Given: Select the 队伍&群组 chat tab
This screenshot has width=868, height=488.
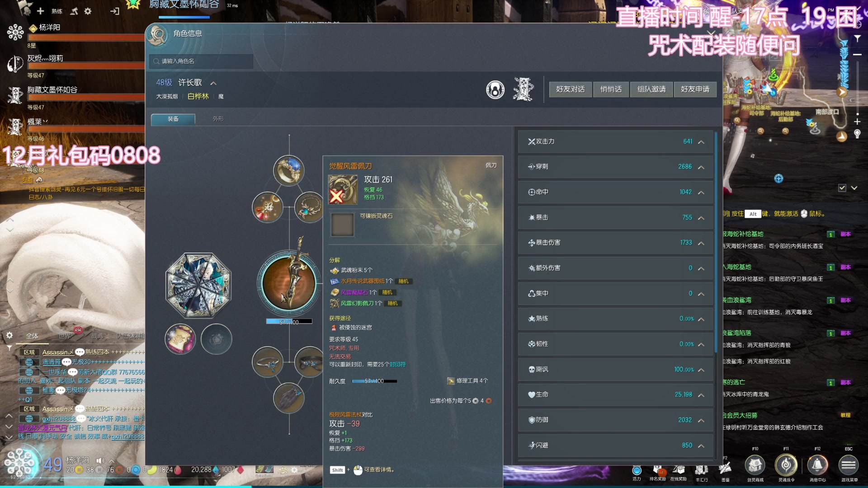Looking at the screenshot, I should [x=131, y=336].
